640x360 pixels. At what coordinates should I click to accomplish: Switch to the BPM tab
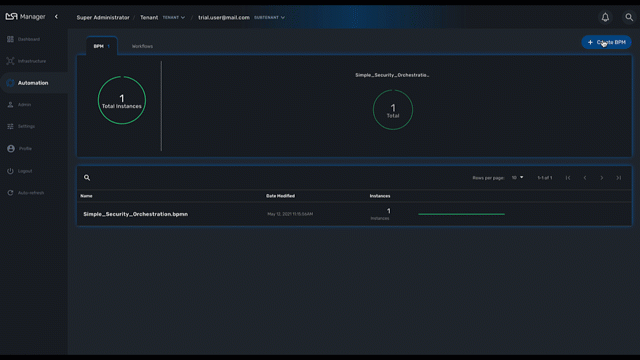click(x=102, y=46)
